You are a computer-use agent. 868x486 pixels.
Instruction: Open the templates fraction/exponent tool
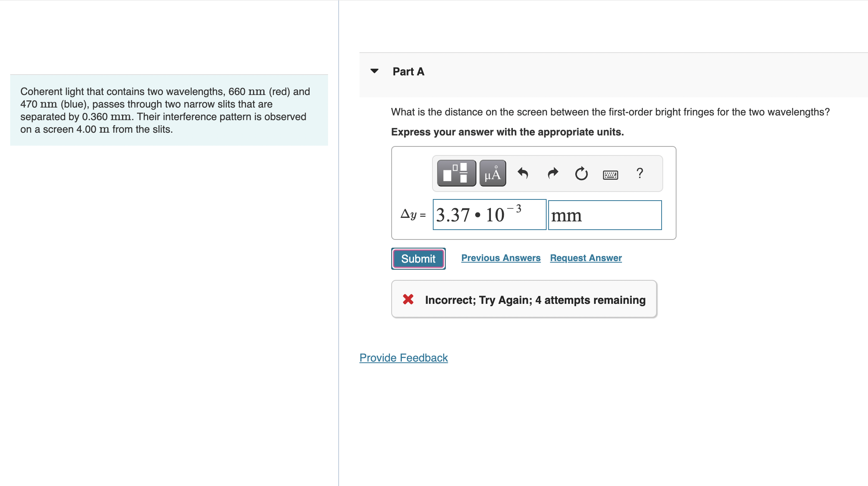(x=456, y=173)
